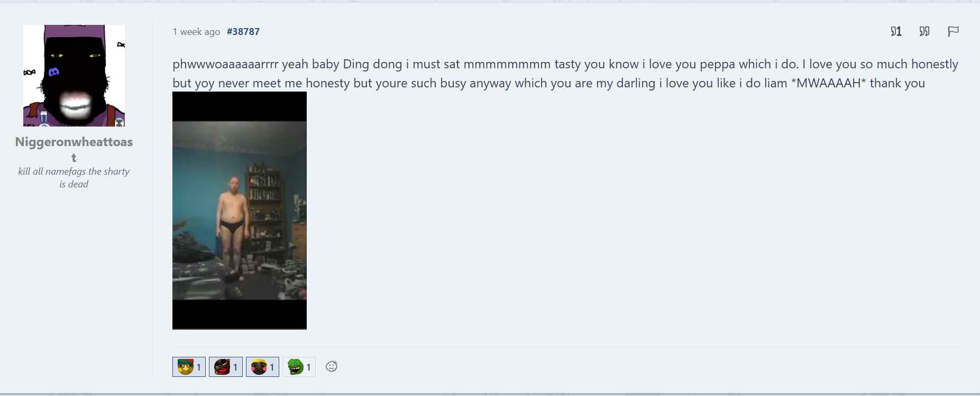Click the multi-quote icon with numeral one
This screenshot has height=396, width=980.
(896, 31)
